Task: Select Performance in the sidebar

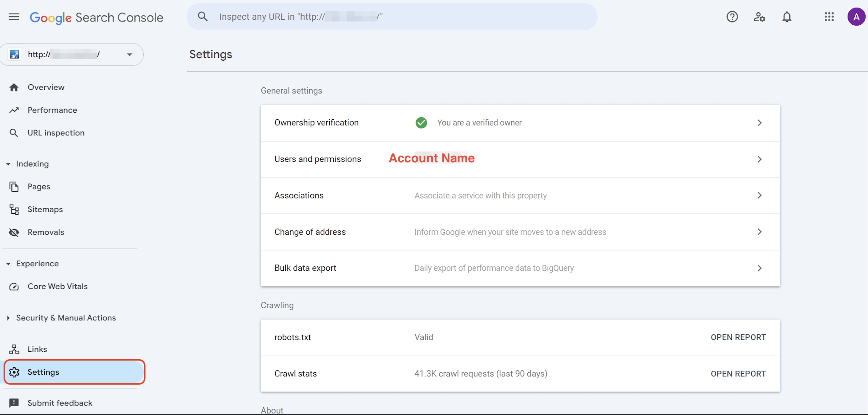Action: (x=52, y=110)
